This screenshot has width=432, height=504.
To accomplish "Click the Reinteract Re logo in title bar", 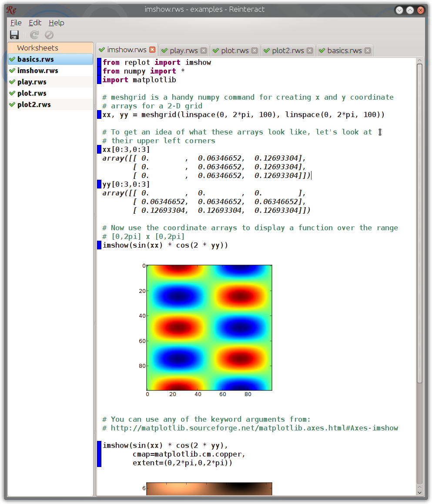I will pos(12,10).
